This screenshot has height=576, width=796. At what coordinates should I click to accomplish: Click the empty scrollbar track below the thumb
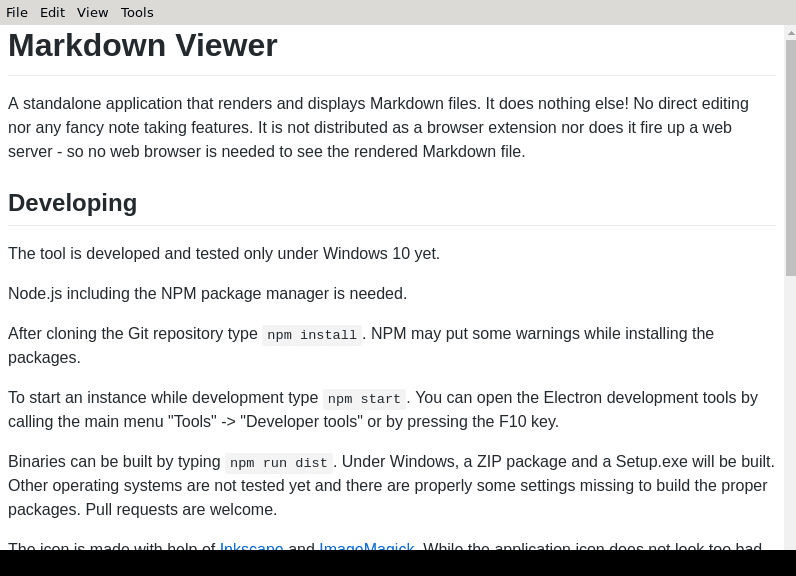(790, 410)
